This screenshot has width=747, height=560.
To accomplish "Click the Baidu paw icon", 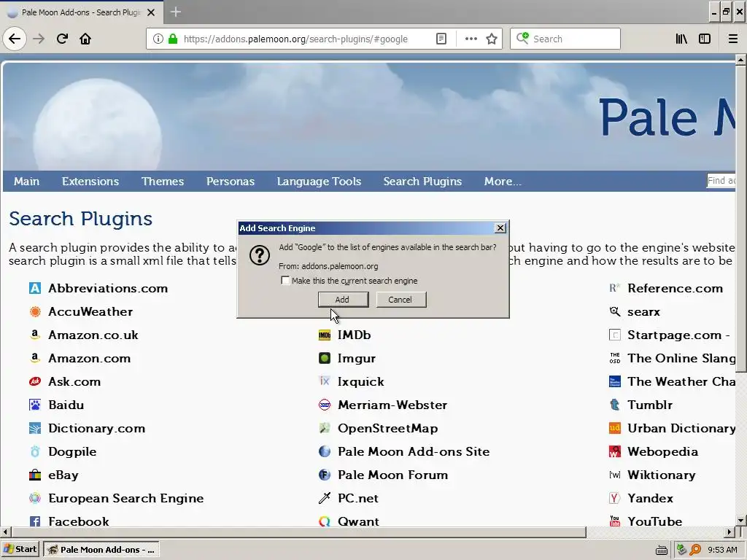I will pyautogui.click(x=35, y=405).
